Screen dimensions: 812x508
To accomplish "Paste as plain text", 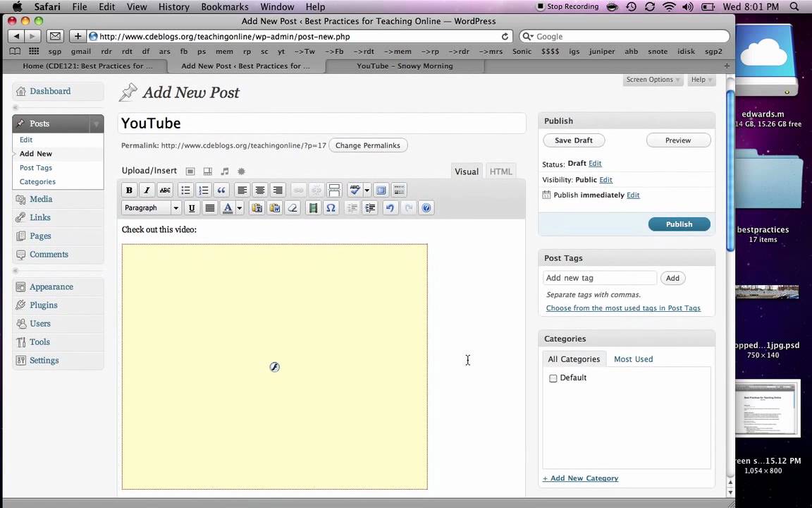I will click(x=257, y=208).
